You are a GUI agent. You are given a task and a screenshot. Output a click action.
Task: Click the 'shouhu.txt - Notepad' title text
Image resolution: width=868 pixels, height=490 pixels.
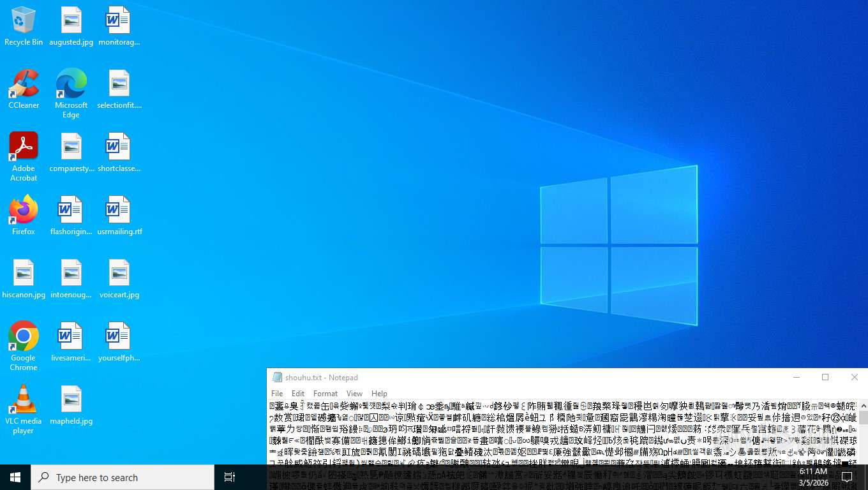[x=322, y=378]
